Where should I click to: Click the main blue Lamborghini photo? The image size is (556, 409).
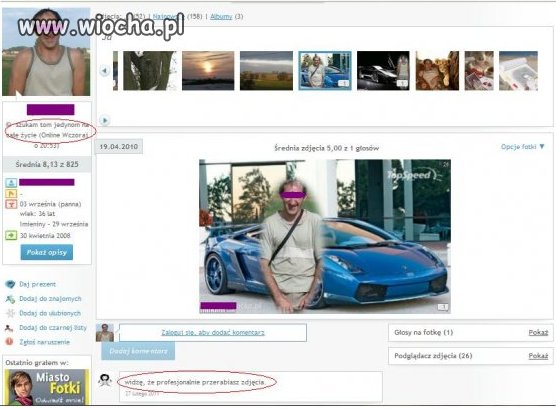tap(325, 236)
